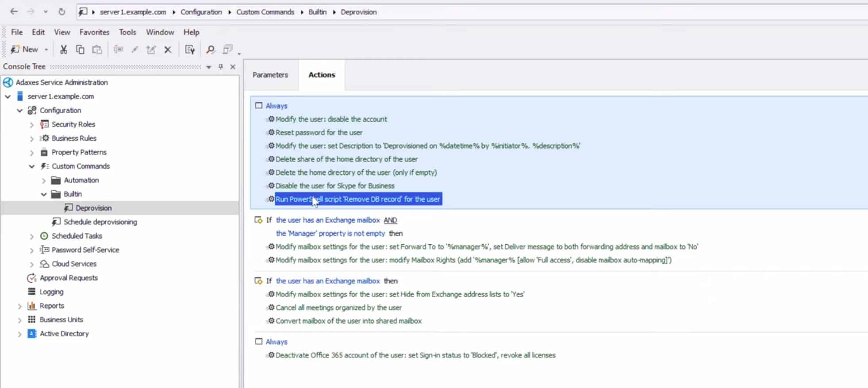Collapse the last Always action set
The image size is (868, 388).
pos(259,341)
